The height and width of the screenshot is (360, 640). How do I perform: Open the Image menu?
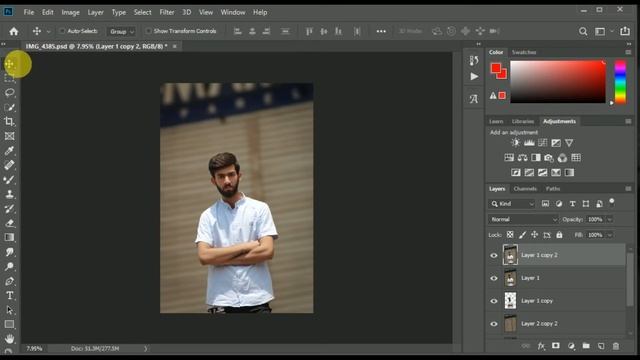(70, 12)
